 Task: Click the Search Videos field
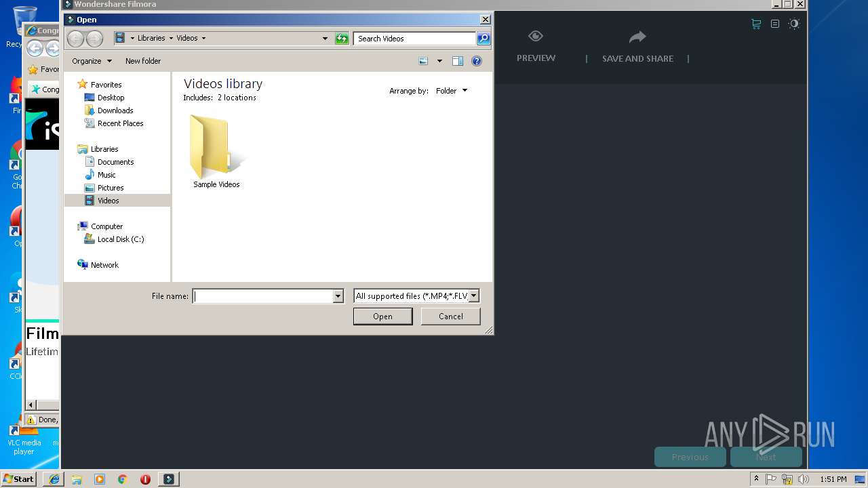414,39
